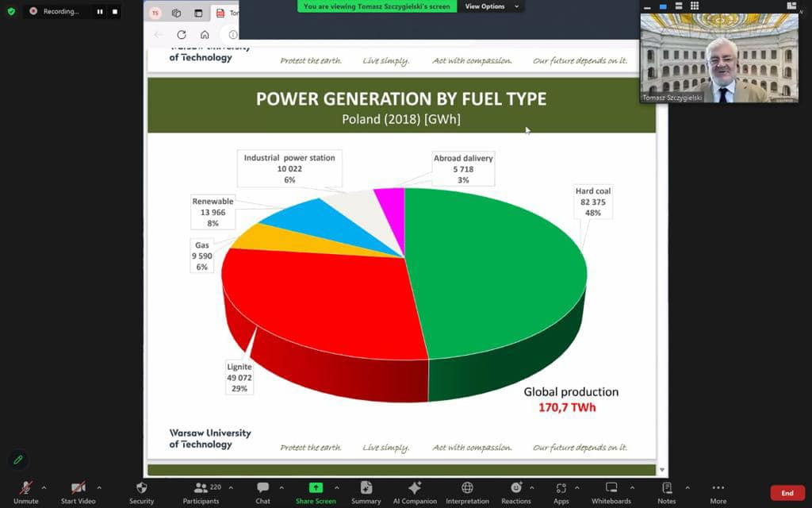Click the green Share Screen icon
The width and height of the screenshot is (812, 508).
tap(316, 487)
